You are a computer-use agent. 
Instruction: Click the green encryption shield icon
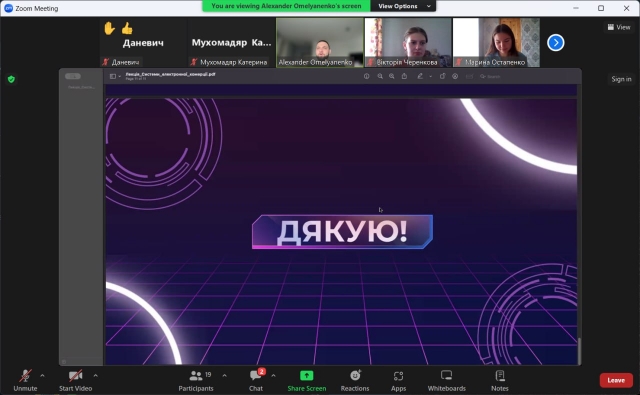click(11, 79)
